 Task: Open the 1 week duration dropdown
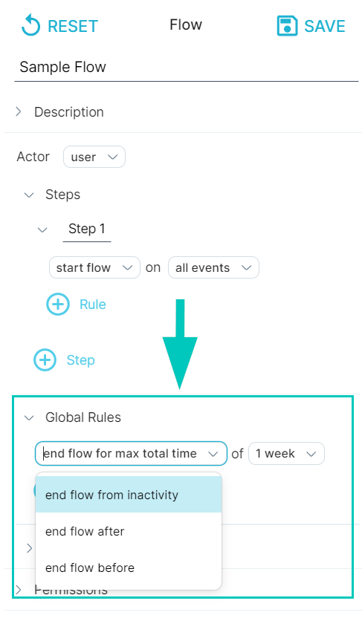pos(286,453)
